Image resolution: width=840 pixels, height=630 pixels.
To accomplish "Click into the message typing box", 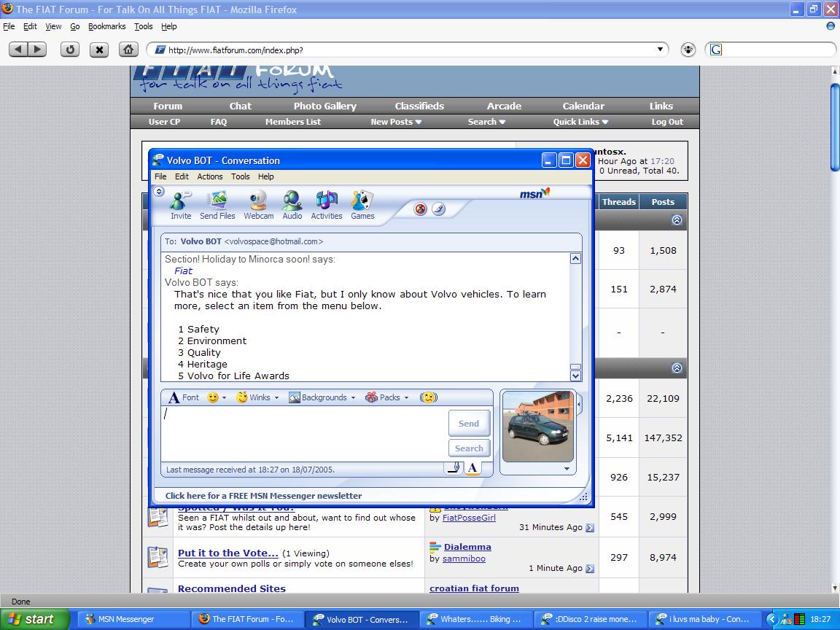I will (304, 434).
